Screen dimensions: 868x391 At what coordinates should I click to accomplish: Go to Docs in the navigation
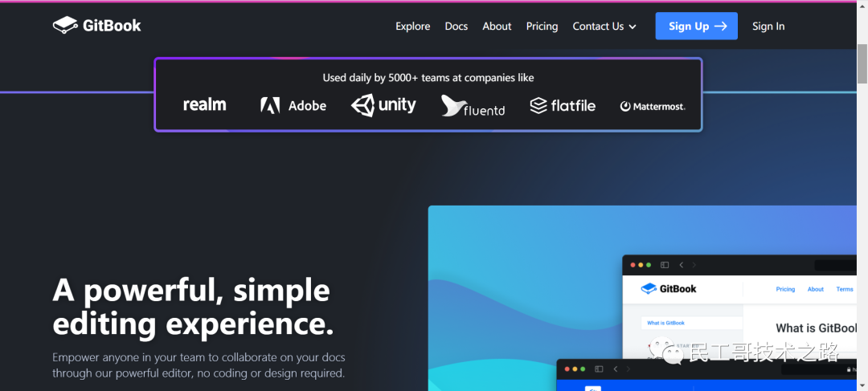click(457, 26)
